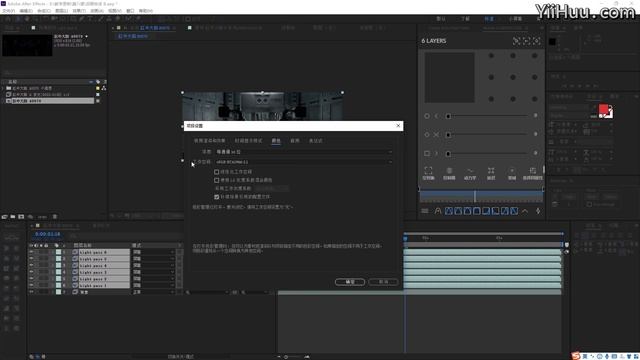Click the arch-shaped icon next to the hamburger
The width and height of the screenshot is (640, 360).
438,211
